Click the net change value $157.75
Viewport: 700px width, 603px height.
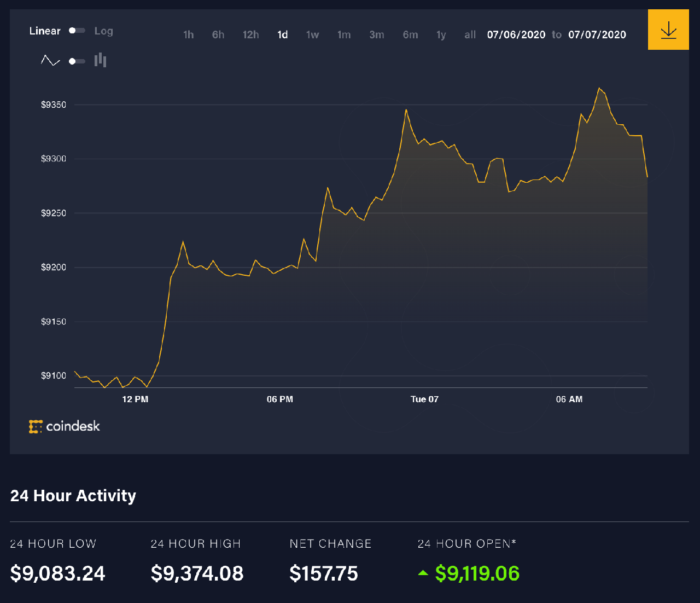(324, 573)
